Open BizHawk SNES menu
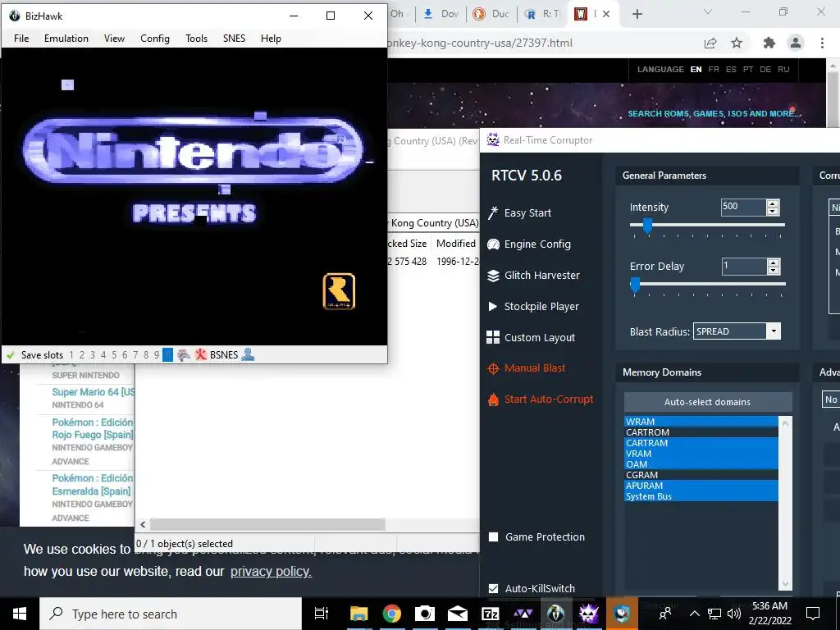Viewport: 840px width, 630px height. [x=234, y=39]
